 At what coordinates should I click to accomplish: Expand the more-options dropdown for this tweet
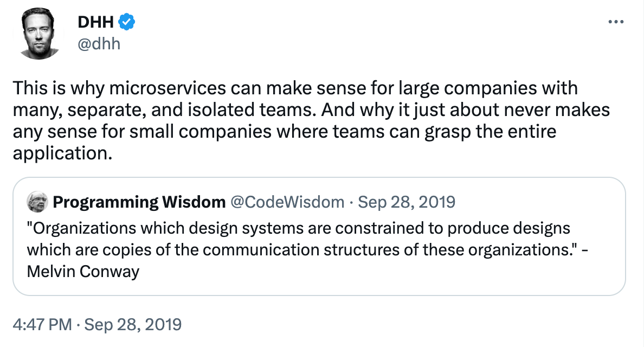616,21
